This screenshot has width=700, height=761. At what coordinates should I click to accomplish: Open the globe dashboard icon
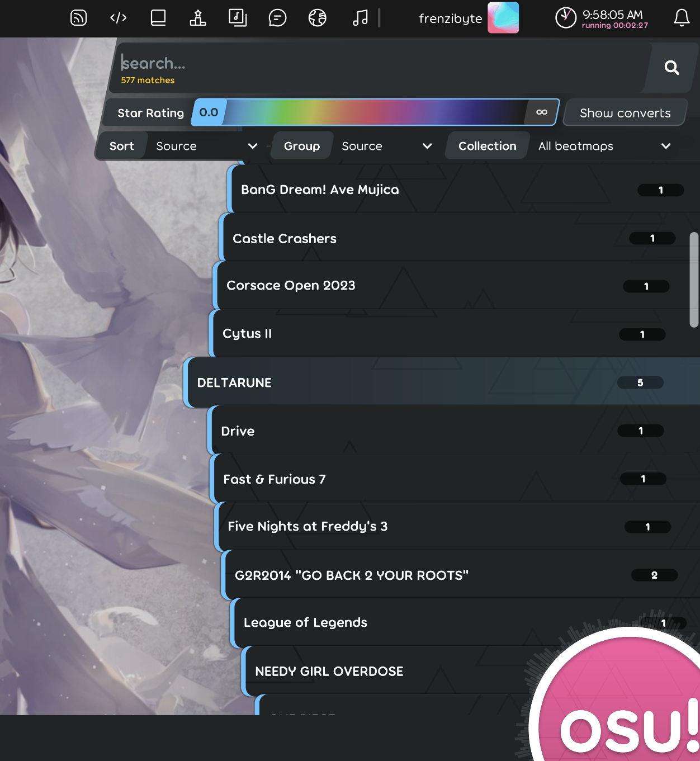coord(317,18)
